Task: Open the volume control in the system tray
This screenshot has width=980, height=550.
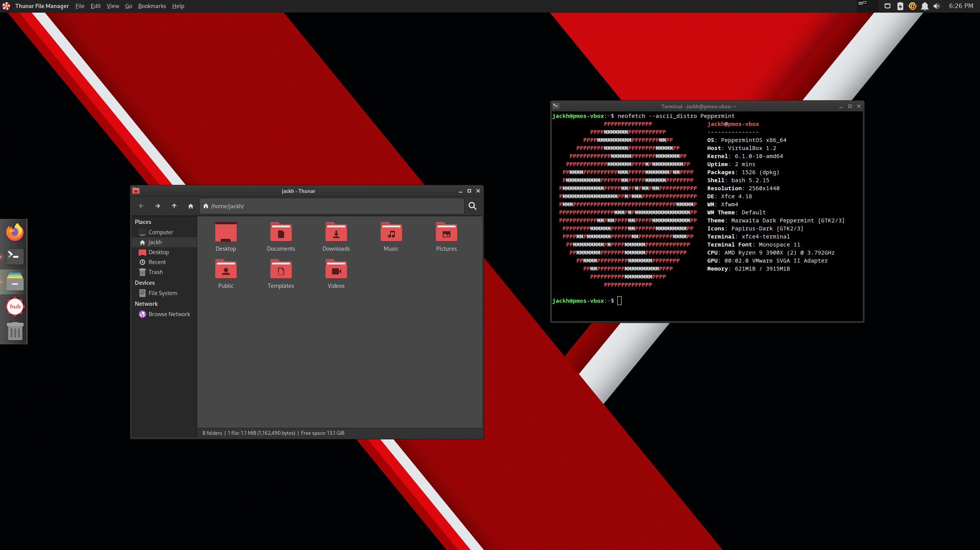Action: [936, 6]
